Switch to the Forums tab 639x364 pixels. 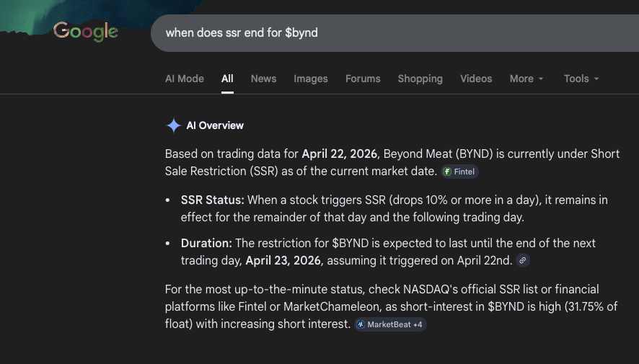click(363, 79)
